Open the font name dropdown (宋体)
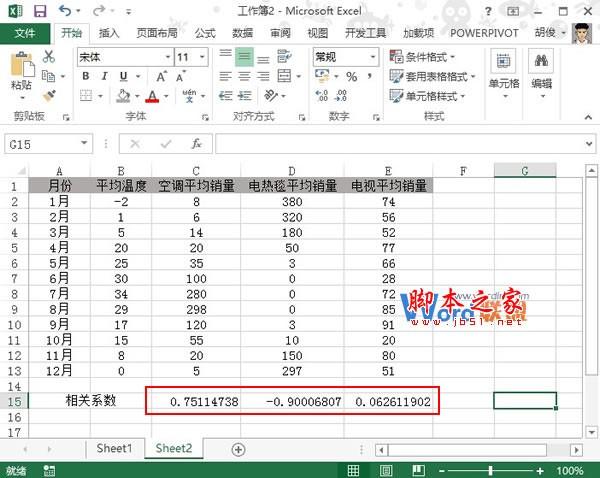This screenshot has width=600, height=478. pos(168,57)
